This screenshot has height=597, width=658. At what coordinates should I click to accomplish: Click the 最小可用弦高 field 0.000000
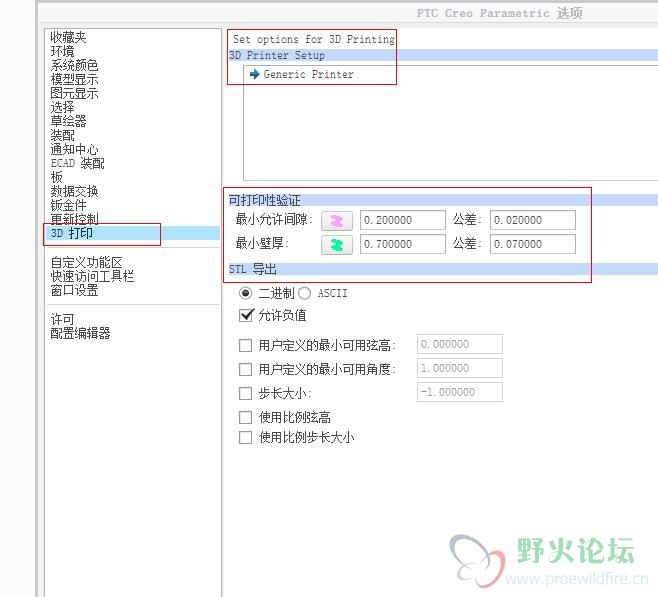click(460, 344)
